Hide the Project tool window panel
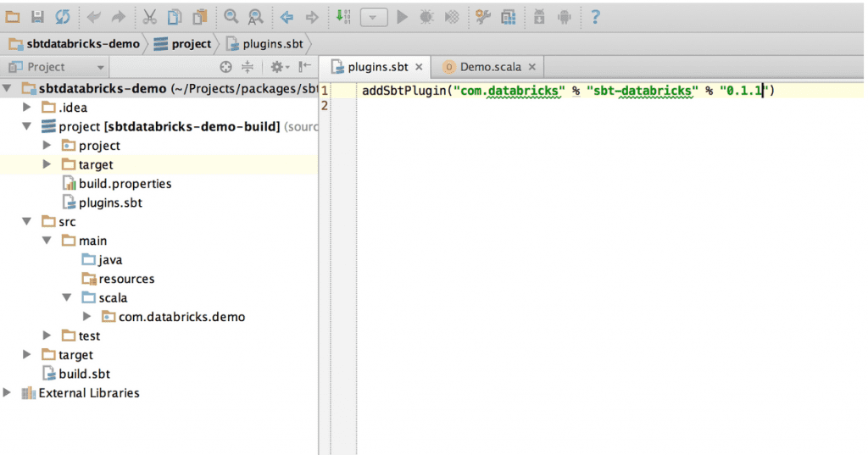Screen dimensions: 868x455 tap(305, 67)
